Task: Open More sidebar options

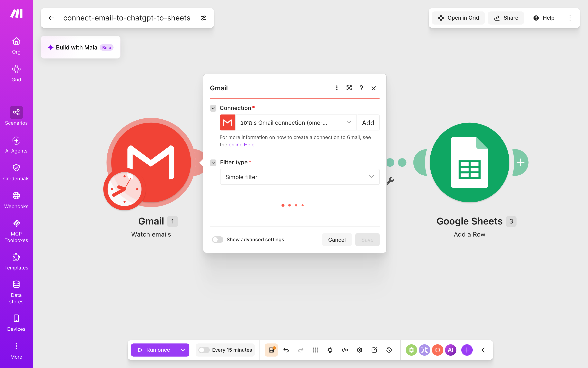Action: (16, 351)
